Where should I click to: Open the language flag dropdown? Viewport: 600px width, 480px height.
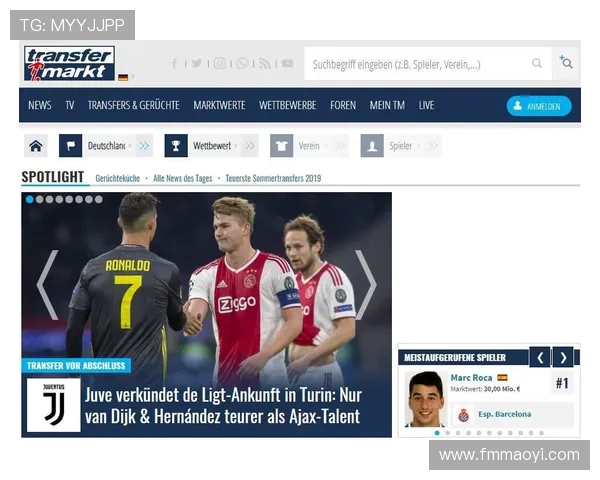coord(124,77)
